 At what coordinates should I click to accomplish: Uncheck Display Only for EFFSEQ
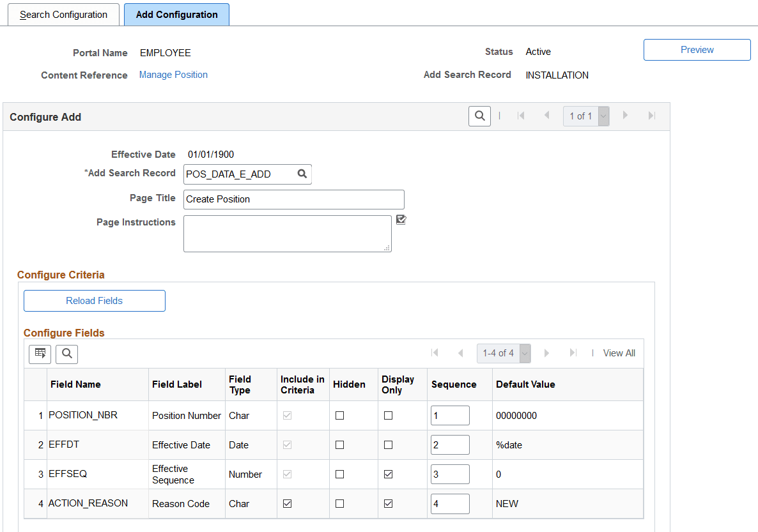tap(388, 474)
